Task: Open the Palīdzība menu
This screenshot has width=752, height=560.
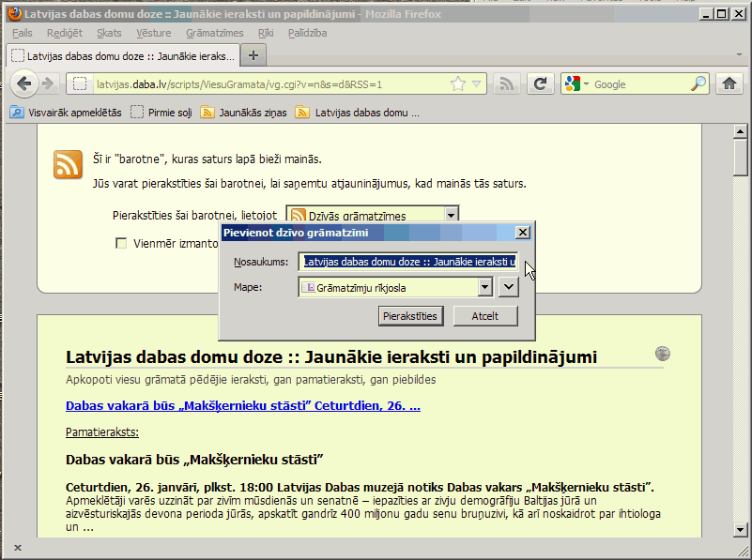Action: 307,33
